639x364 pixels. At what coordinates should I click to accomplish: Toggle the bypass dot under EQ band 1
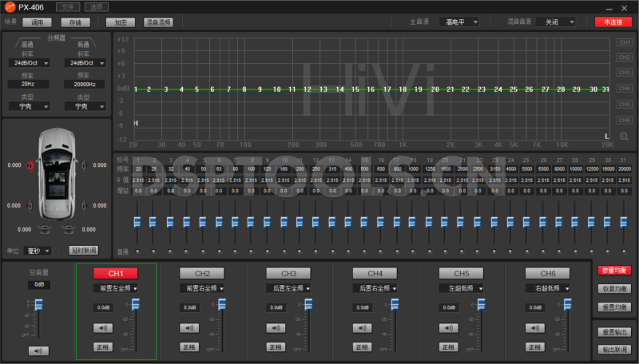137,251
